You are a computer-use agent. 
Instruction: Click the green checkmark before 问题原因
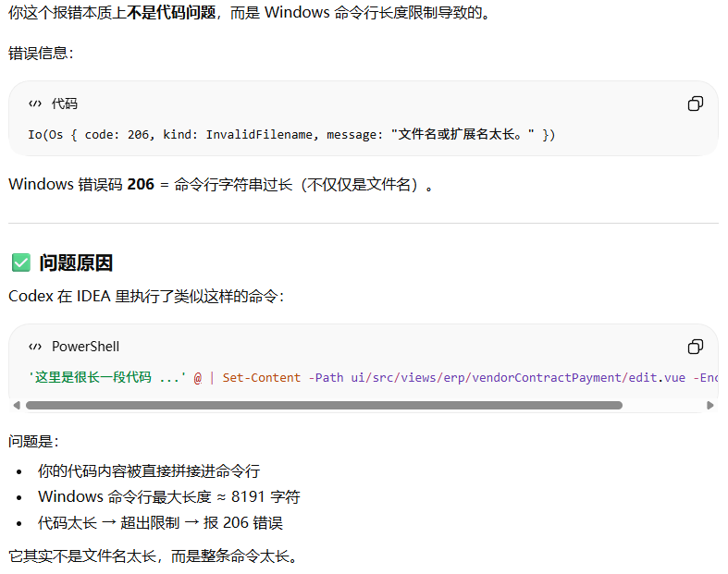pos(21,263)
